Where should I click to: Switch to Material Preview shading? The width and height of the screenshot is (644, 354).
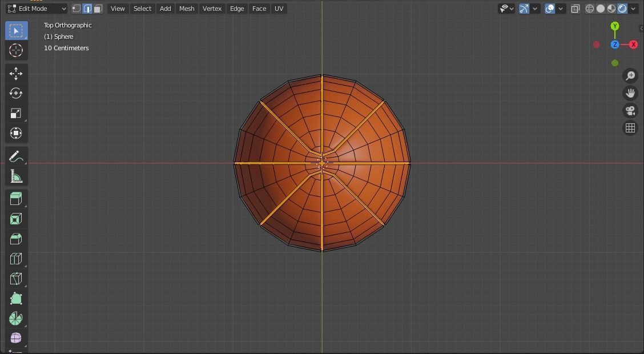pyautogui.click(x=611, y=9)
